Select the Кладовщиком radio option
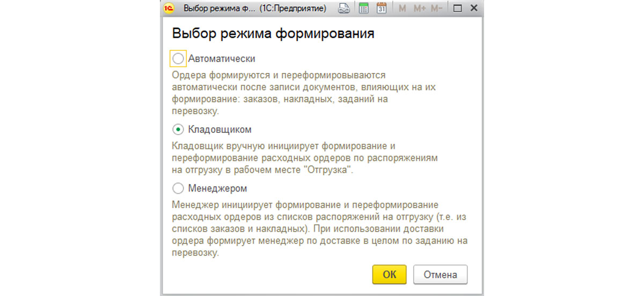Image resolution: width=644 pixels, height=296 pixels. 178,129
